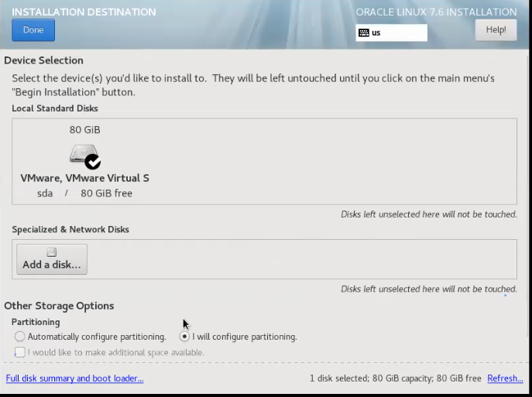Click the keyboard icon beside us
The width and height of the screenshot is (532, 397).
(364, 33)
